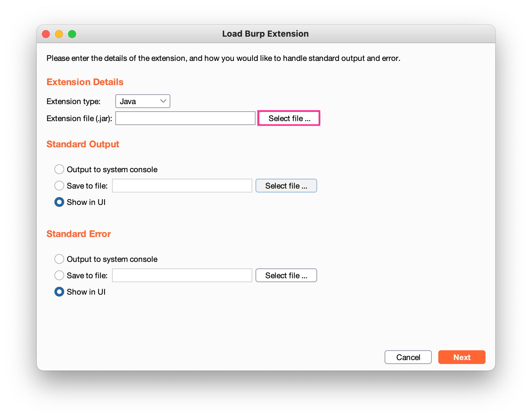
Task: Click the Extension file (.jar) text field
Action: 185,118
